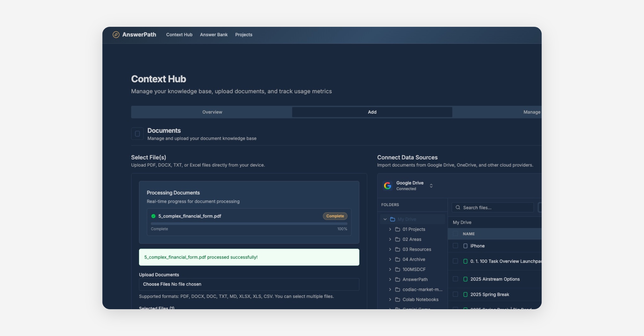This screenshot has height=336, width=644.
Task: Click the My Drive folder icon
Action: coord(393,219)
